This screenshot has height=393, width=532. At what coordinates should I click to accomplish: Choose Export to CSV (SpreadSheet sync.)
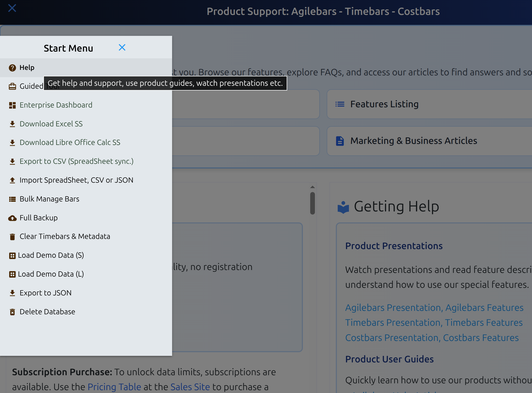(86, 161)
